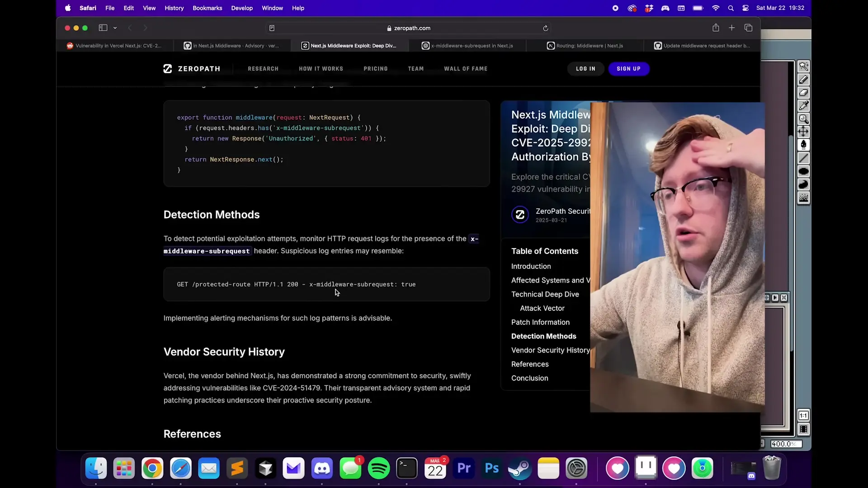Click the Log In button

585,69
